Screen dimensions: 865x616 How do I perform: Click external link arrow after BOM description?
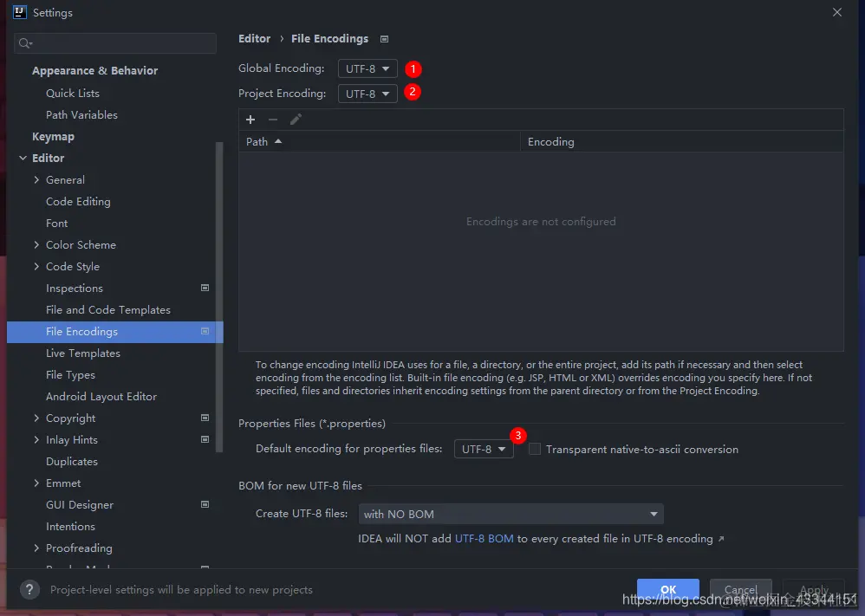coord(721,539)
